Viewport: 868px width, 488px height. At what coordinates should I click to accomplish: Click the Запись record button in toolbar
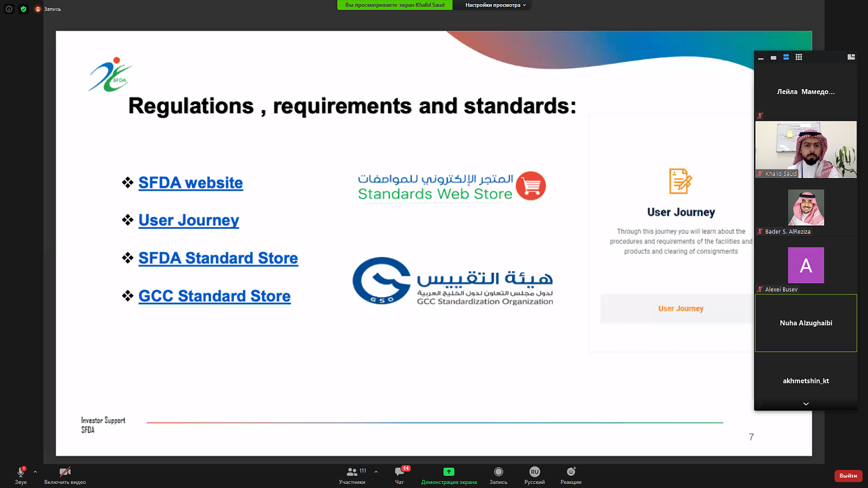pos(498,475)
